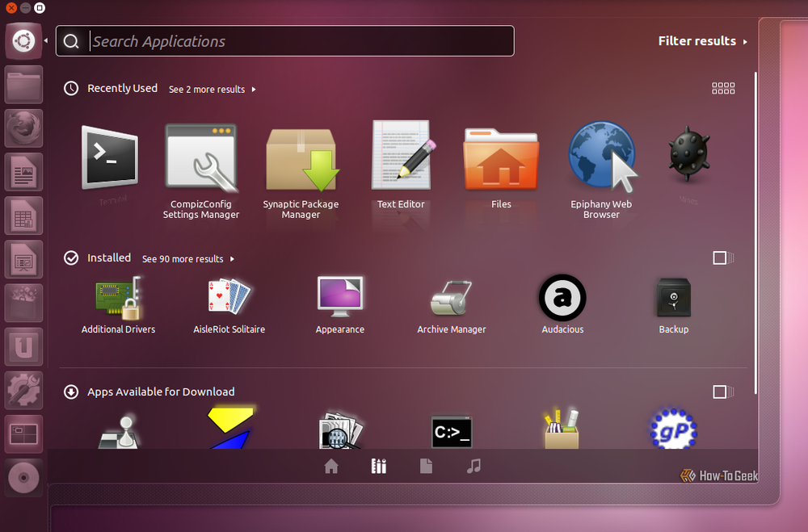Viewport: 808px width, 532px height.
Task: Focus the Search Applications field
Action: pyautogui.click(x=285, y=41)
